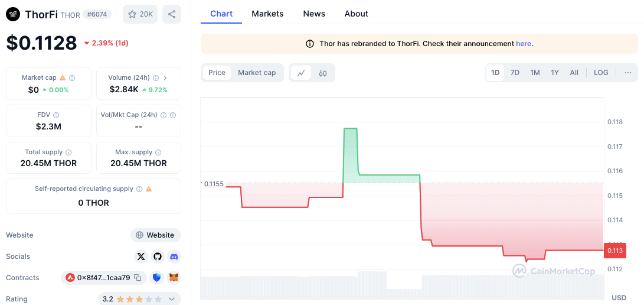Enable LOG scale on the chart

[601, 73]
